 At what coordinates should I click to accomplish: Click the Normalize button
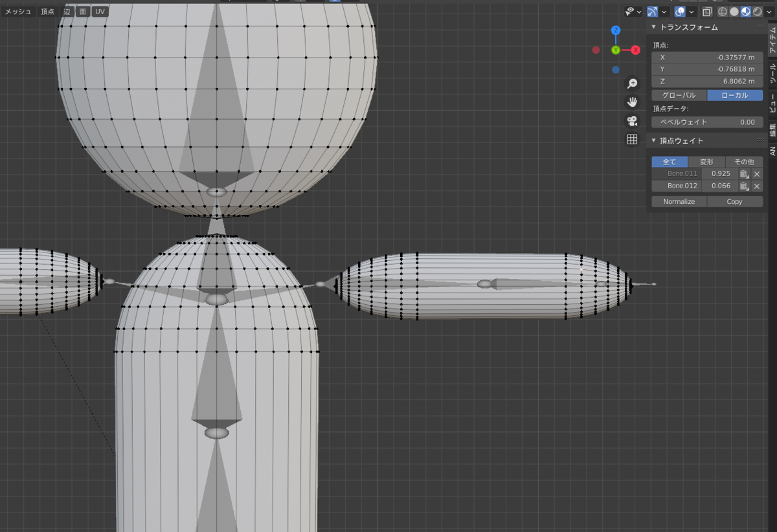coord(679,201)
